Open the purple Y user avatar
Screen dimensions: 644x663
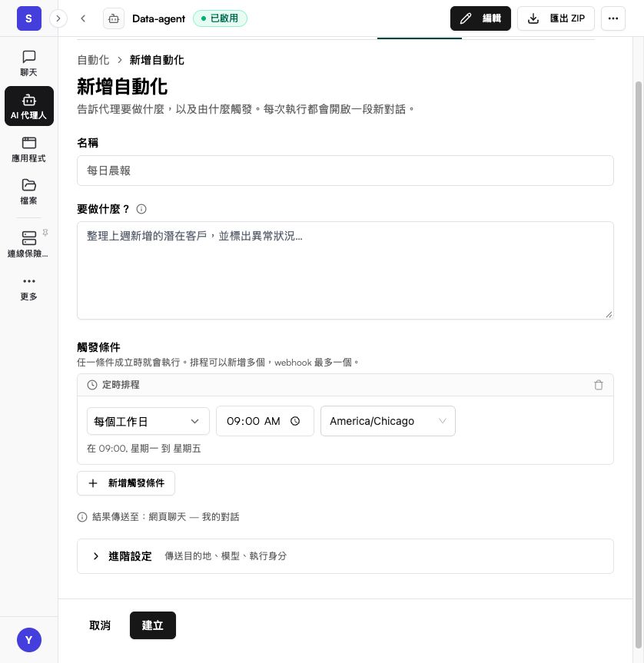click(x=29, y=640)
